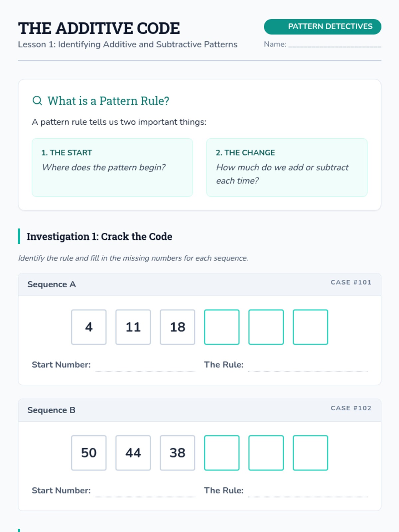Click the 2. THE CHANGE info card
Screen dimensions: 399x532
point(287,167)
